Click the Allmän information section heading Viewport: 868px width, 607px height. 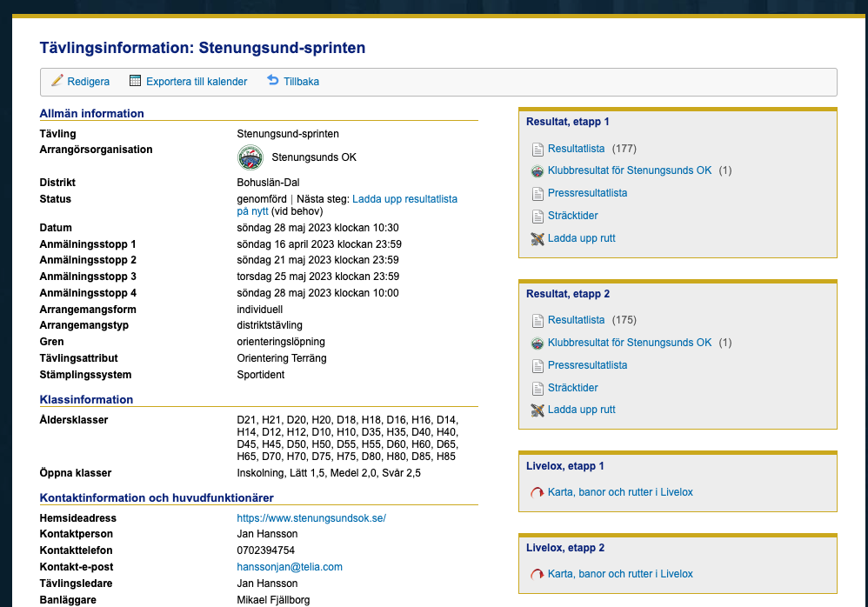[92, 113]
